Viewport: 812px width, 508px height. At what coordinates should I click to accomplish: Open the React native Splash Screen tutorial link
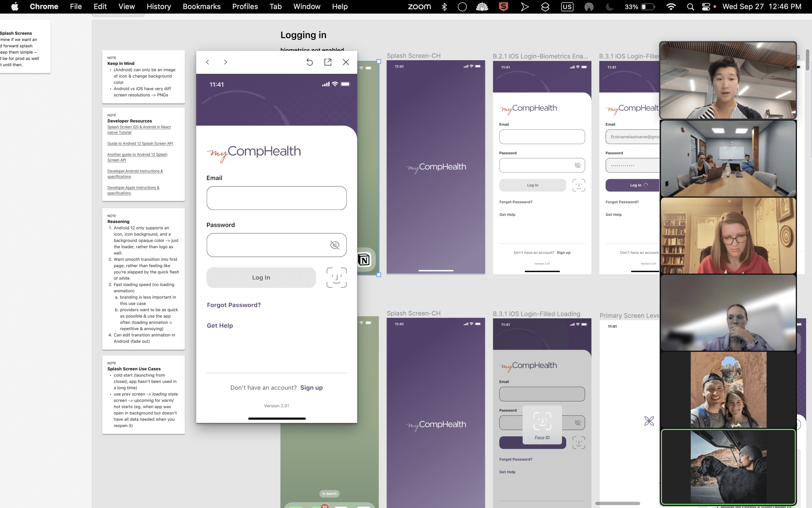click(x=139, y=130)
